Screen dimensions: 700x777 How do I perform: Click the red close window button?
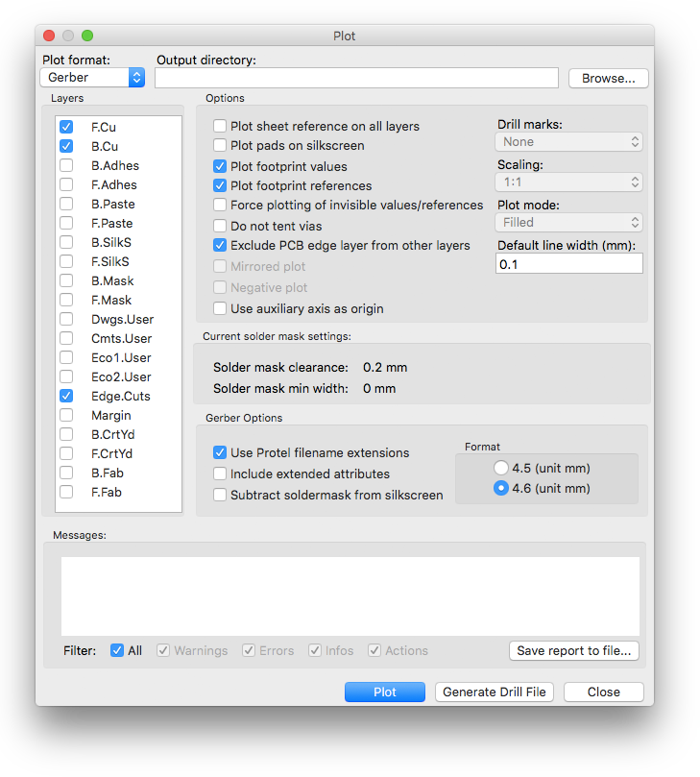click(x=49, y=36)
